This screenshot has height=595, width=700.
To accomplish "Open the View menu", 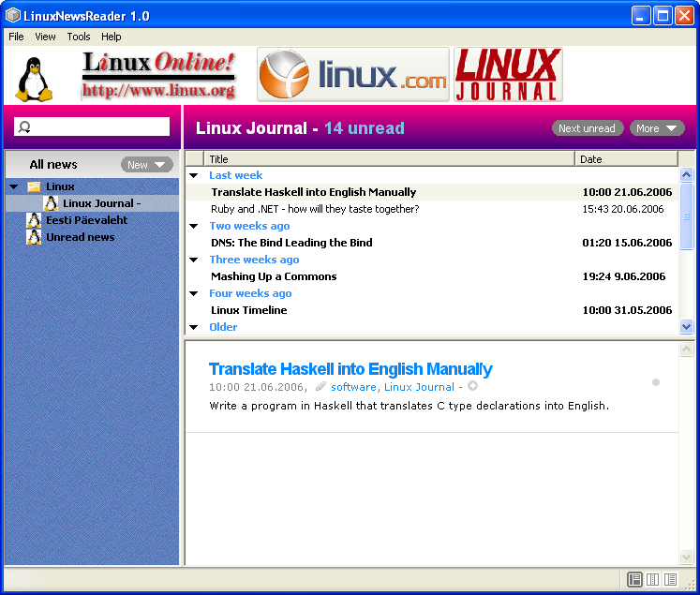I will point(45,37).
